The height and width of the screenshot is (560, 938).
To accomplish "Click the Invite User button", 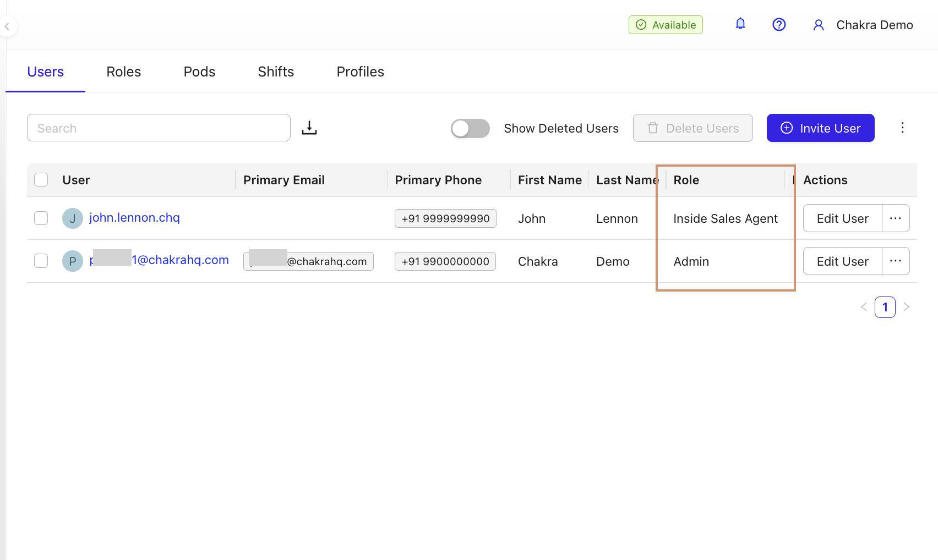I will (x=820, y=128).
